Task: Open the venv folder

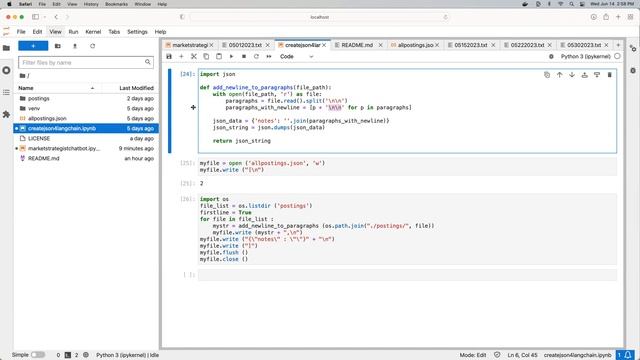Action: point(86,109)
